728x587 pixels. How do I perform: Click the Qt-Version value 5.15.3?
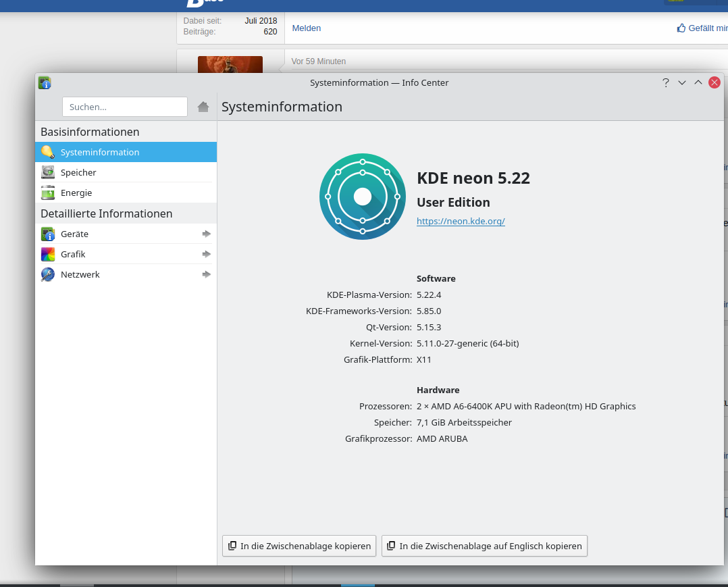point(429,328)
